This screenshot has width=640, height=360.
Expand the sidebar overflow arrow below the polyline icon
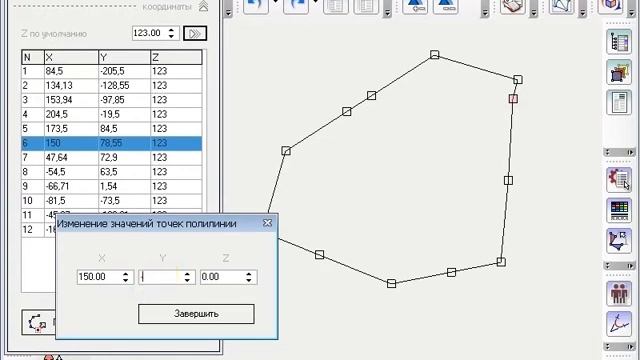pos(631,266)
